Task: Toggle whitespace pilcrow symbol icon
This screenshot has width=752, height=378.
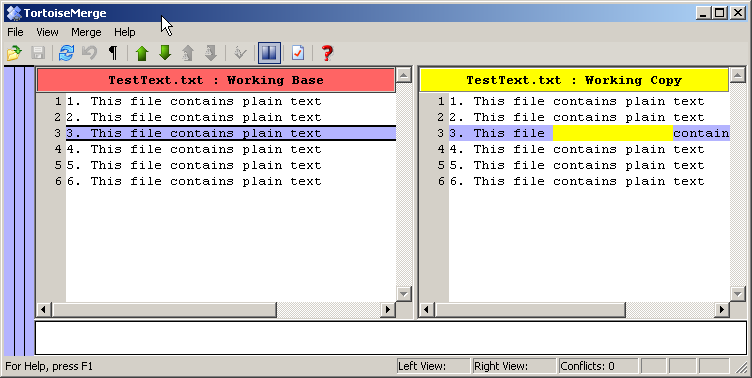Action: 113,53
